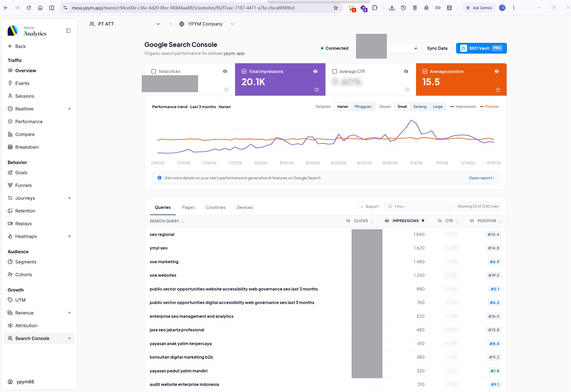Expand the YPYM Company website dropdown
Viewport: 571px width, 392px height.
click(x=207, y=24)
